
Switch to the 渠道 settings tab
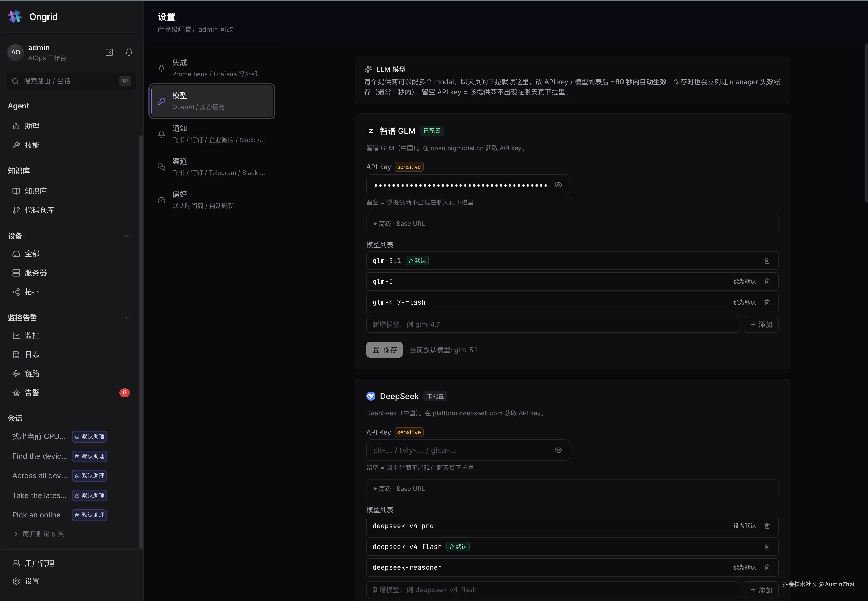[212, 167]
